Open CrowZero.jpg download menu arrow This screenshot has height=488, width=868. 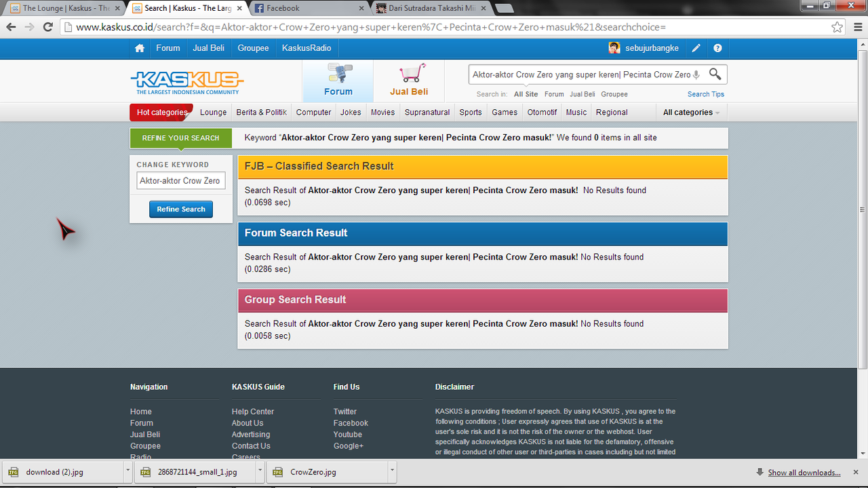tap(392, 471)
